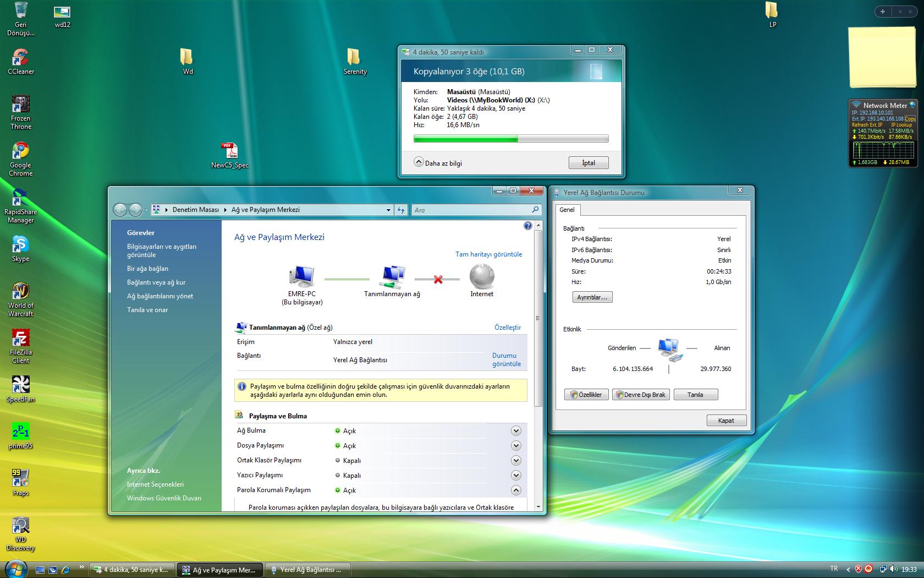Click the Start orb button
This screenshot has height=578, width=924.
[x=16, y=569]
